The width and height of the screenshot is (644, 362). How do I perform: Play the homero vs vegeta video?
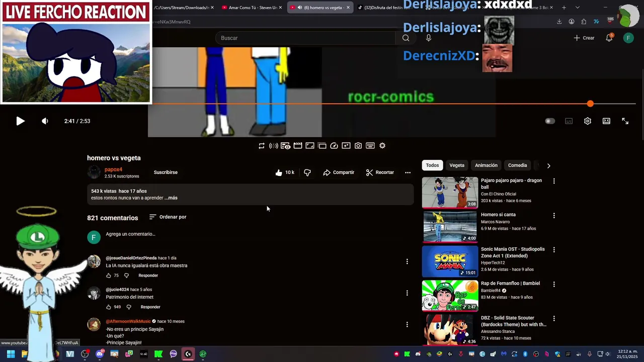pos(20,121)
